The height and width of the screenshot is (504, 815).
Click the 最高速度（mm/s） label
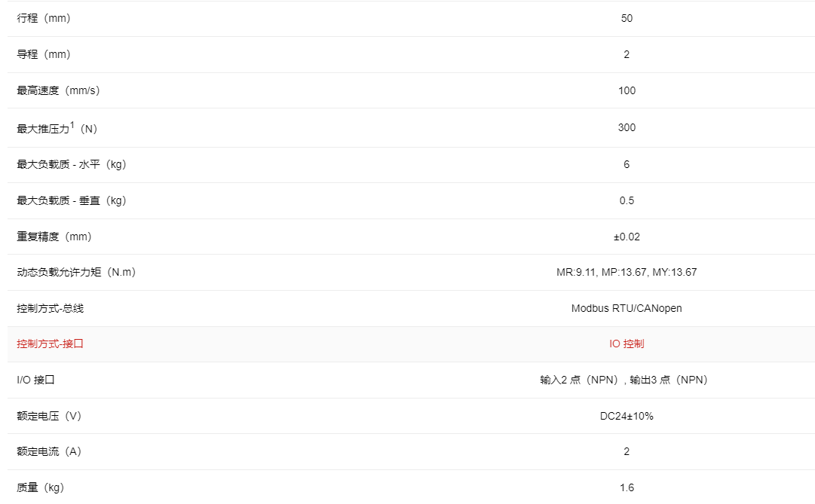pos(58,90)
